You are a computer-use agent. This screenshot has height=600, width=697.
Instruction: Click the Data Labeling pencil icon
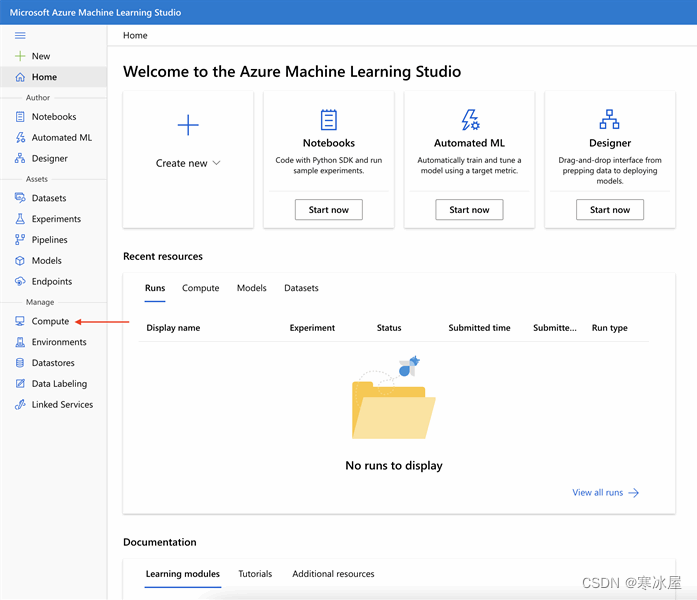tap(20, 384)
